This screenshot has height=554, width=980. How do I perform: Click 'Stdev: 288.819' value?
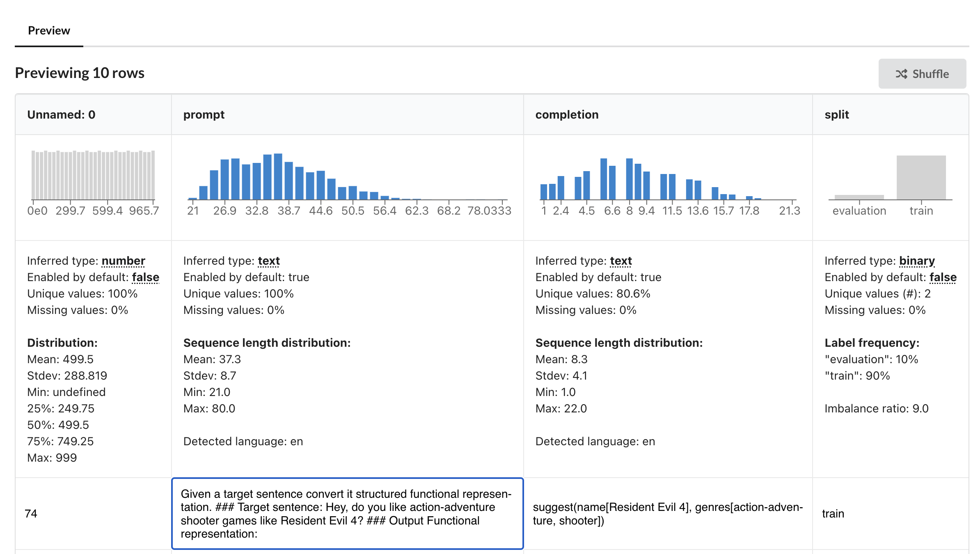67,376
